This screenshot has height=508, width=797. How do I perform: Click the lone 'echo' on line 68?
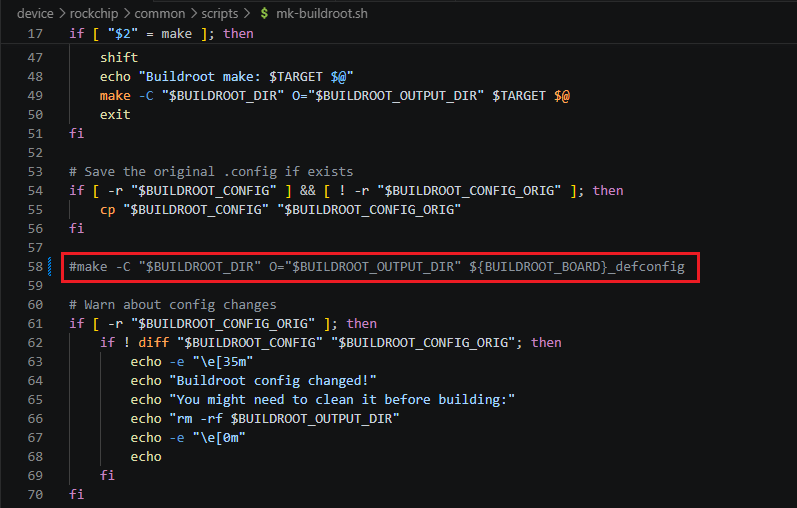[146, 457]
